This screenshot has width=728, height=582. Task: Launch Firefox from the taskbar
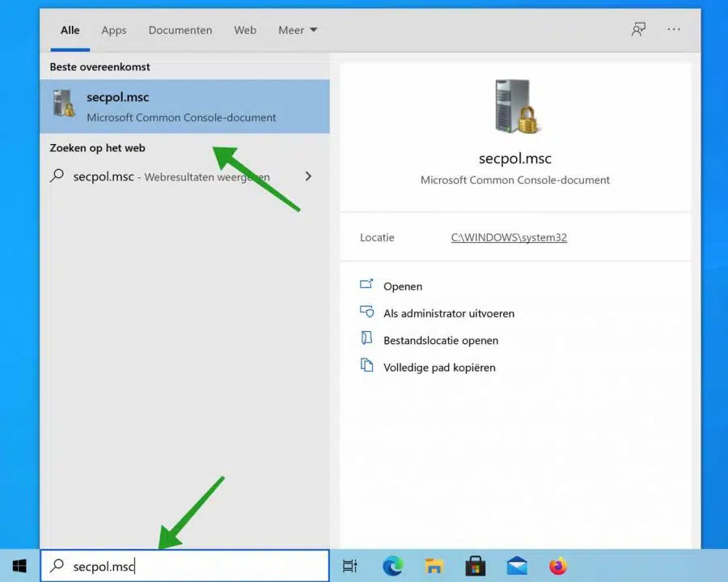click(x=558, y=566)
